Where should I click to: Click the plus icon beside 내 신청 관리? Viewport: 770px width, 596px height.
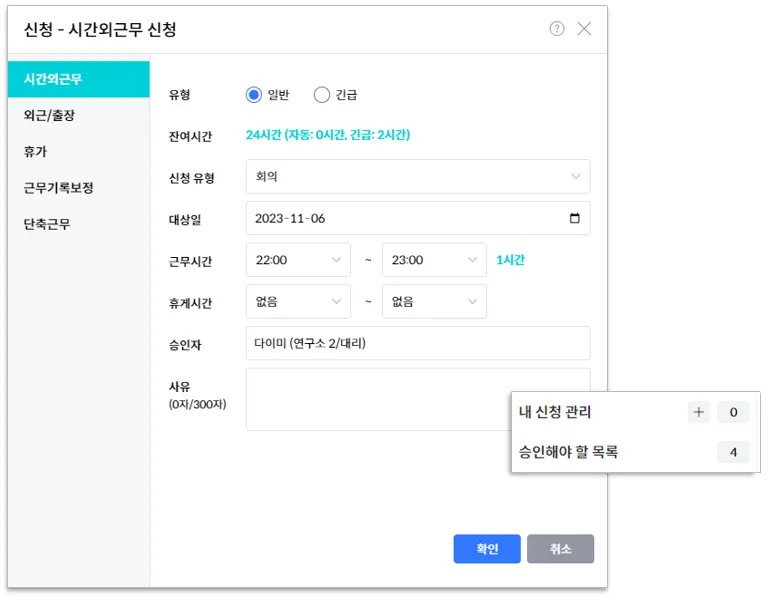(699, 412)
